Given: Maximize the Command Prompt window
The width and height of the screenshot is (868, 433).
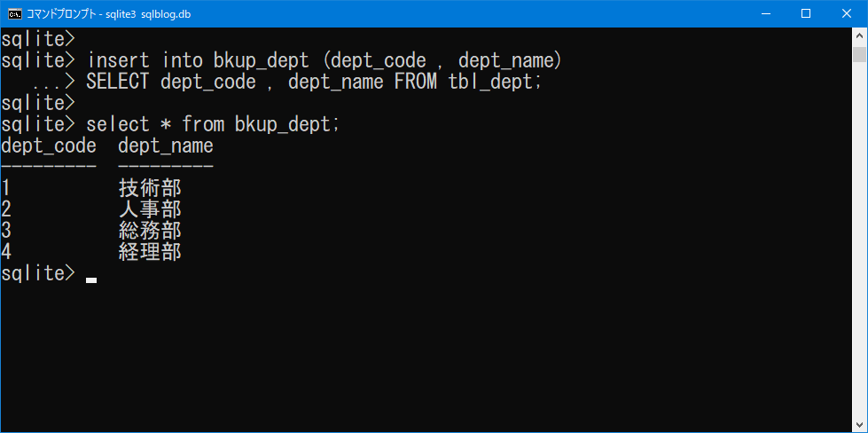Looking at the screenshot, I should pyautogui.click(x=806, y=13).
